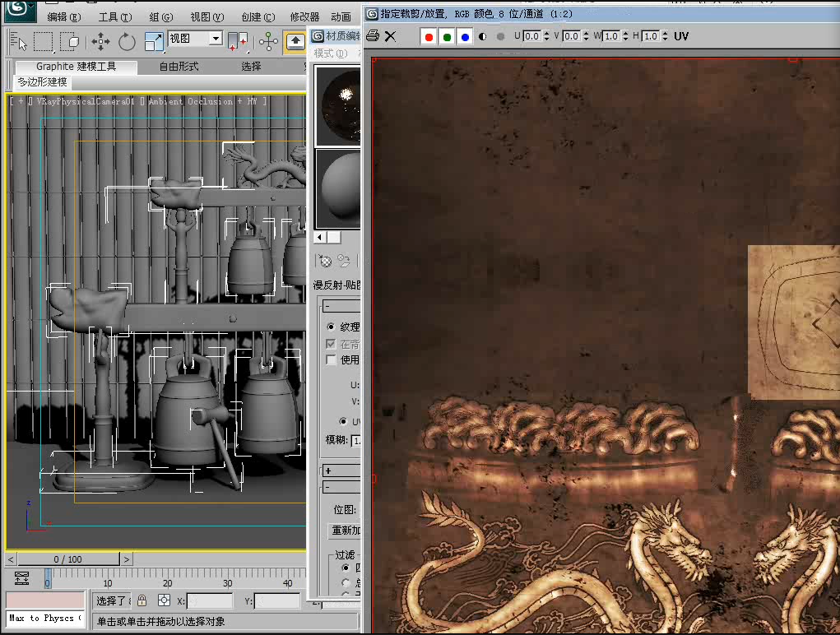Toggle the blue channel button
The height and width of the screenshot is (635, 840).
[x=465, y=36]
